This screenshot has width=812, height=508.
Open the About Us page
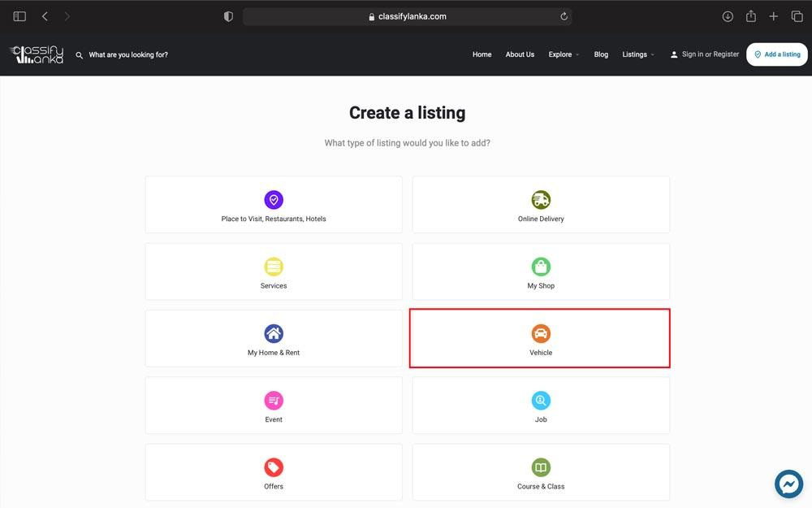[x=520, y=54]
